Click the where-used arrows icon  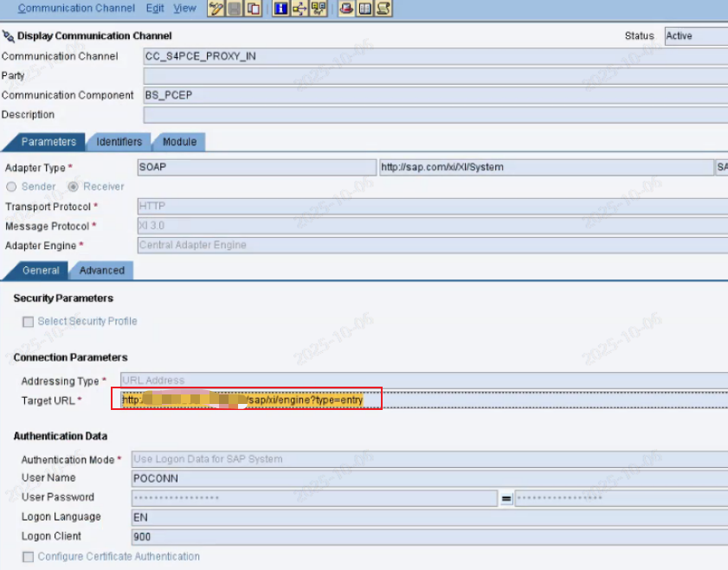(300, 9)
